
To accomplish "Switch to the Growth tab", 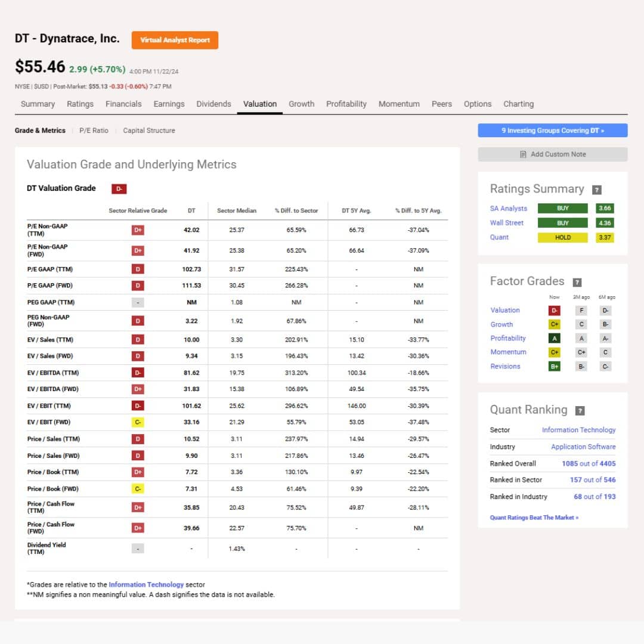I will 301,104.
